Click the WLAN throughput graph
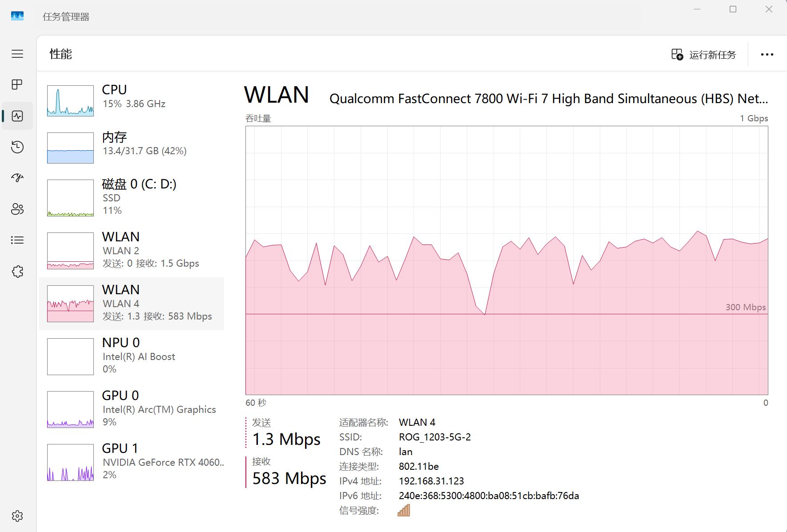This screenshot has height=532, width=787. click(506, 260)
